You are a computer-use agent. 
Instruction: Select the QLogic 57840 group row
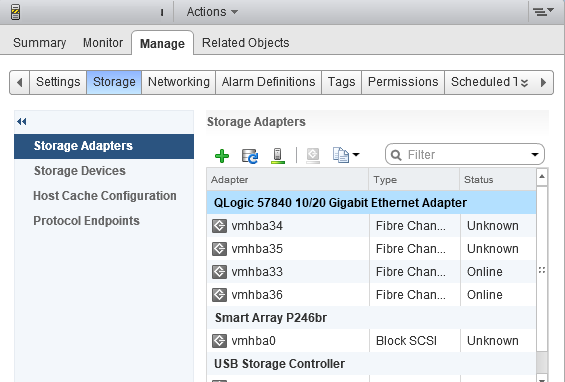click(x=372, y=203)
